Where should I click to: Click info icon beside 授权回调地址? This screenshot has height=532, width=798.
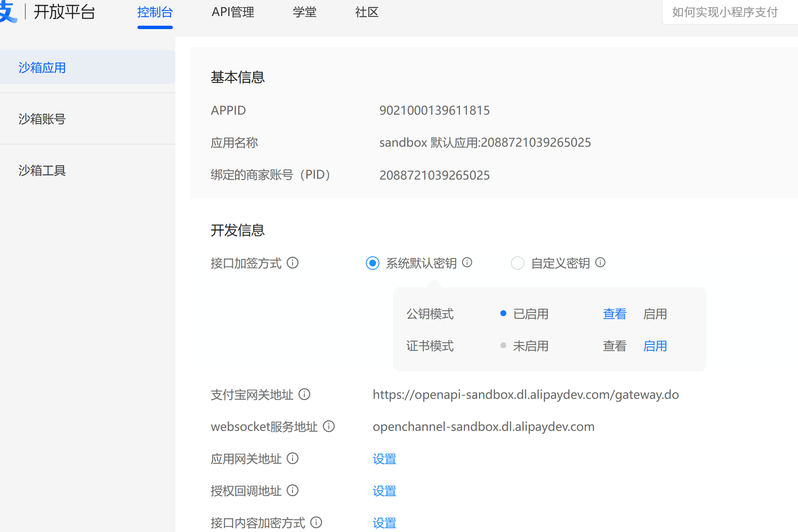pyautogui.click(x=293, y=491)
